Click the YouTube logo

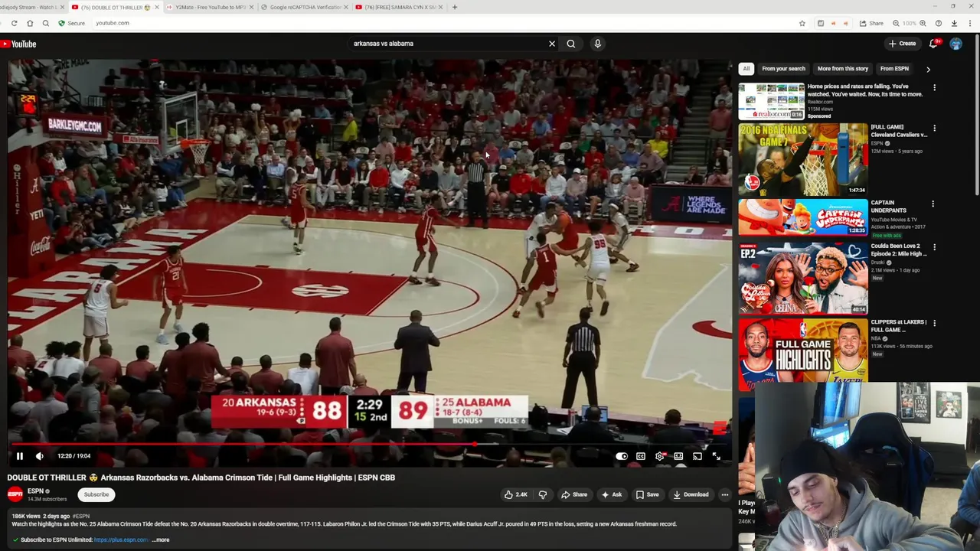pyautogui.click(x=18, y=44)
